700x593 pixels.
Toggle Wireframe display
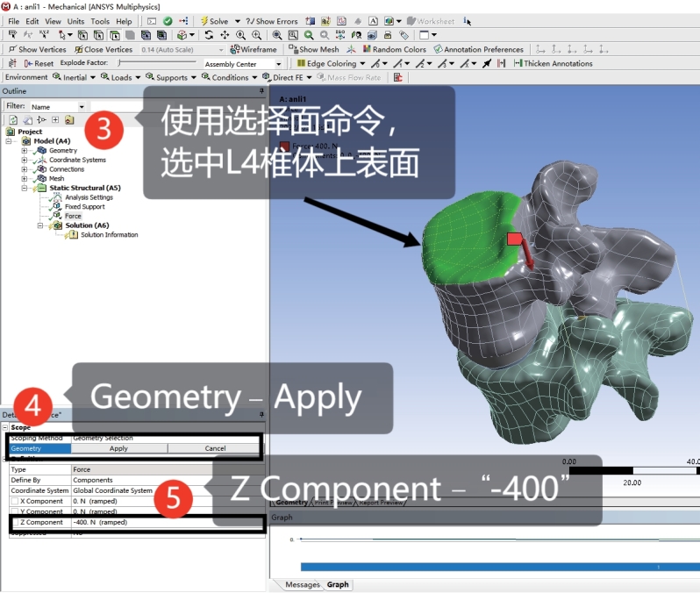coord(254,49)
